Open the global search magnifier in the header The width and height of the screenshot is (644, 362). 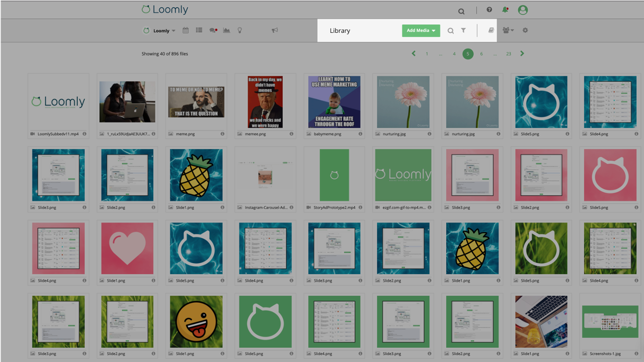[x=461, y=11]
